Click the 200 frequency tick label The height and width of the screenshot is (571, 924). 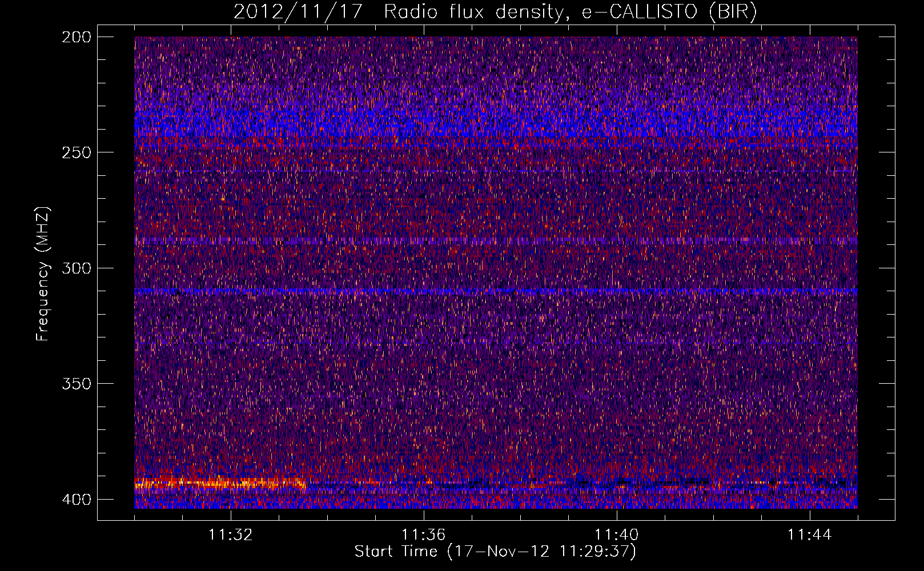(x=77, y=37)
